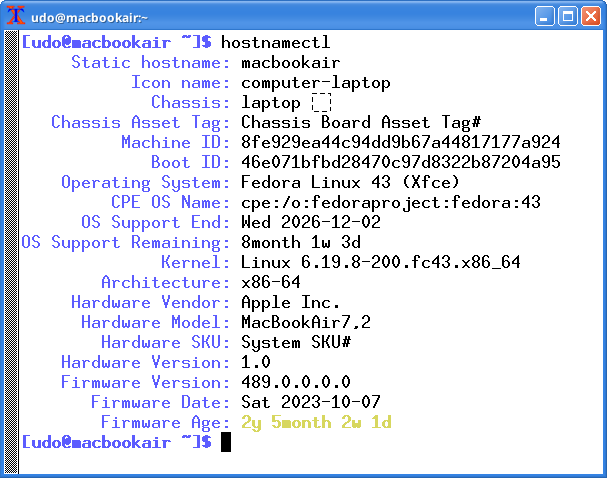The image size is (607, 478).
Task: Click the Hardware Version value 1.0
Action: (255, 362)
